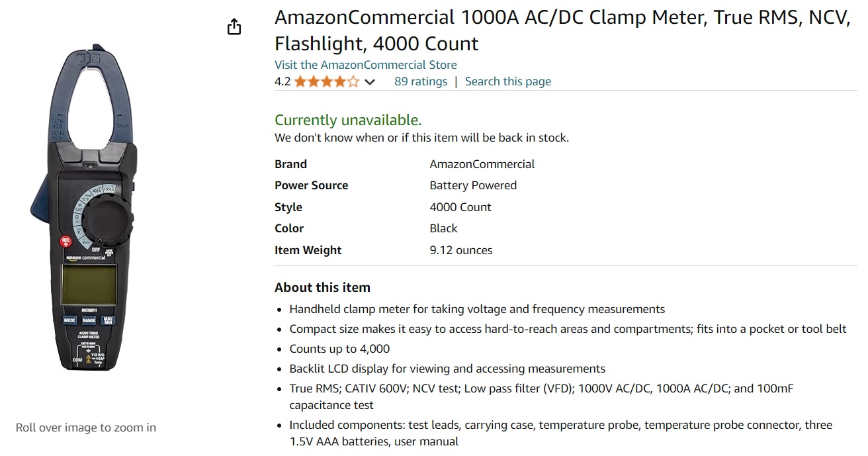Click the share icon above the product image
868x456 pixels.
pyautogui.click(x=234, y=27)
